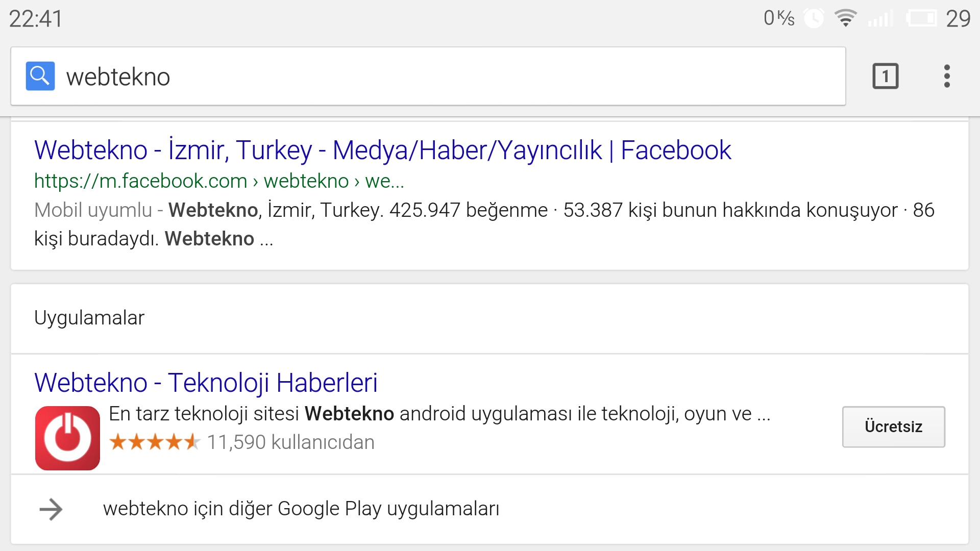The width and height of the screenshot is (980, 551).
Task: Open Webtekno - Teknoloji Haberleri app link
Action: tap(206, 383)
